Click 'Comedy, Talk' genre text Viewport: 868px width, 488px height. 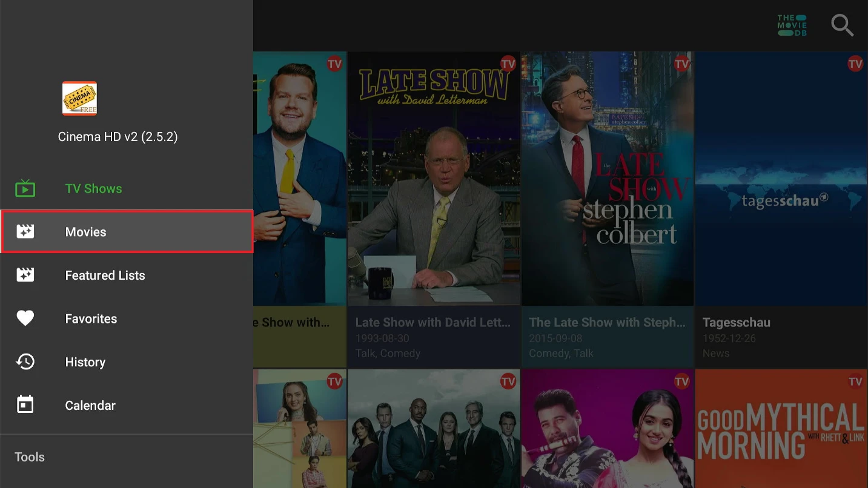point(561,353)
